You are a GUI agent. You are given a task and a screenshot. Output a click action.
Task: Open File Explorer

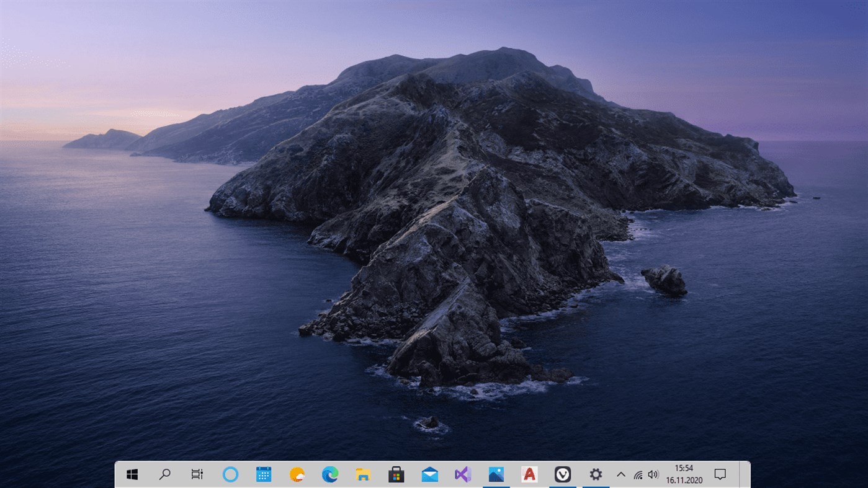(x=362, y=474)
